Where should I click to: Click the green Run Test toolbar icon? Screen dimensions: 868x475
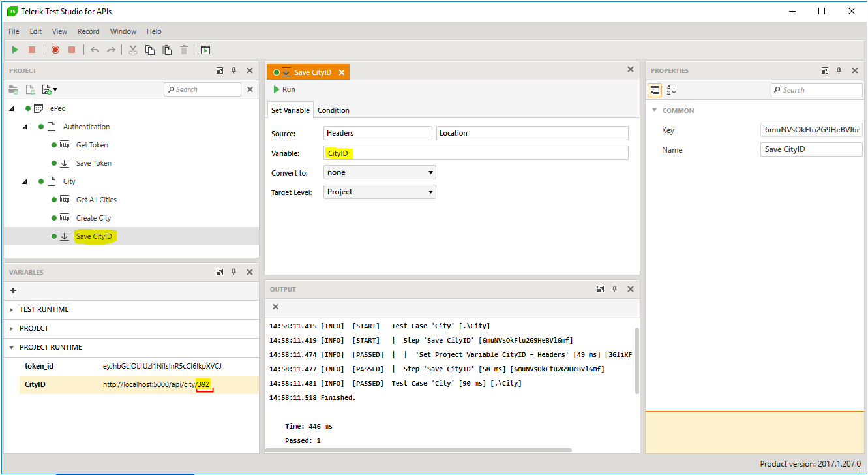[16, 50]
